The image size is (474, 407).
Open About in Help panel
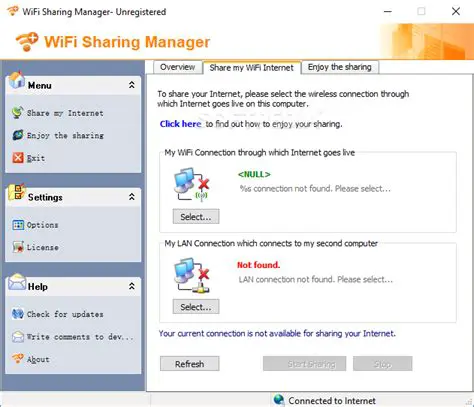[38, 359]
